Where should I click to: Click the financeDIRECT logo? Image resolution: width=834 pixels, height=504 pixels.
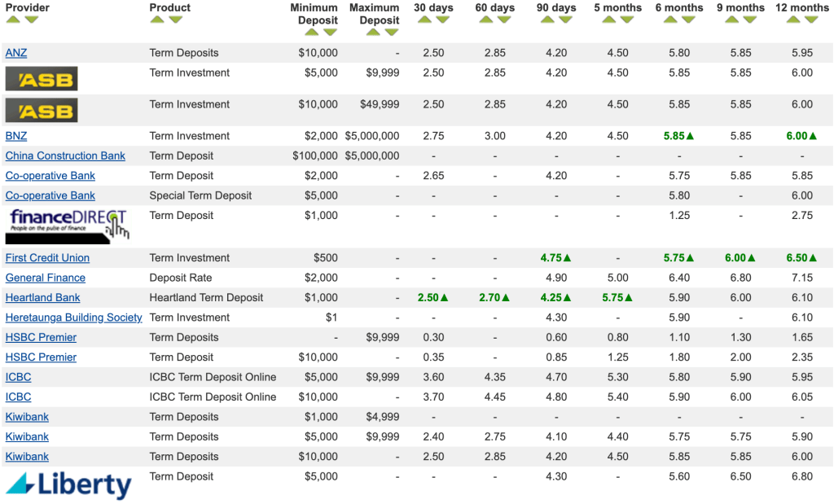(x=68, y=225)
